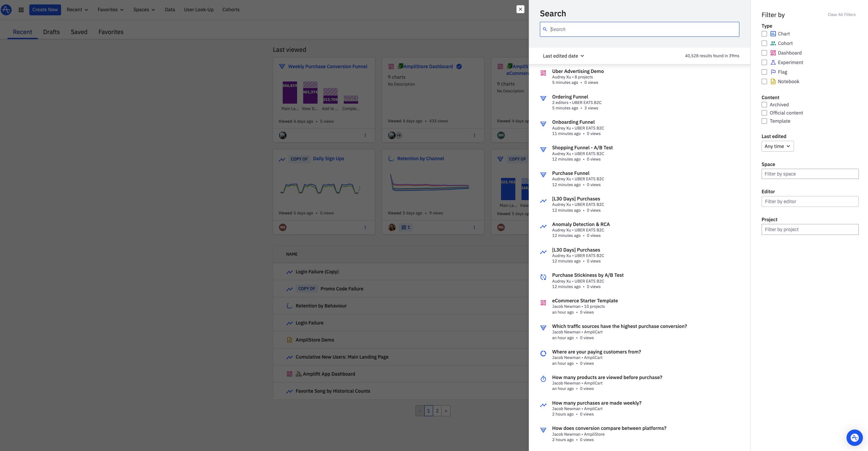Click the Anomaly Detection & RCA line icon

pyautogui.click(x=543, y=226)
